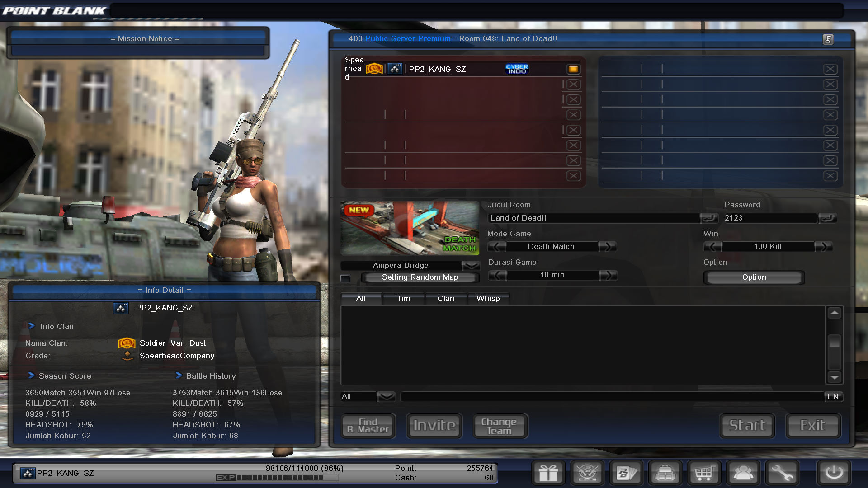Image resolution: width=868 pixels, height=488 pixels.
Task: Switch to the Clan chat tab
Action: tap(445, 299)
